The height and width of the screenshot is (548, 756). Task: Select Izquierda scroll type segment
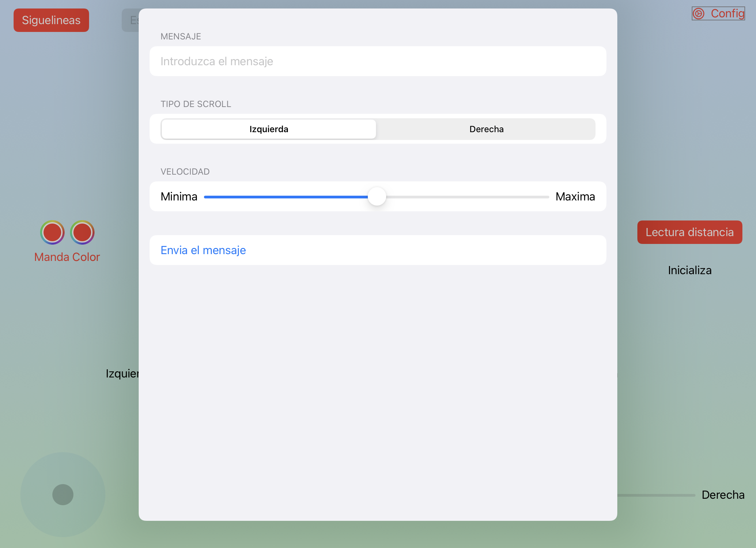(269, 129)
